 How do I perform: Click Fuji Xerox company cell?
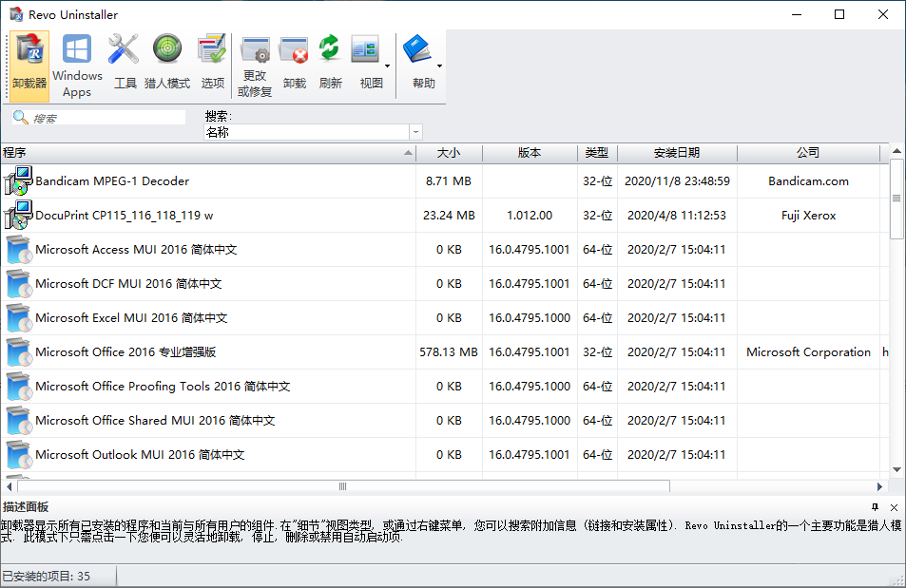pos(808,216)
